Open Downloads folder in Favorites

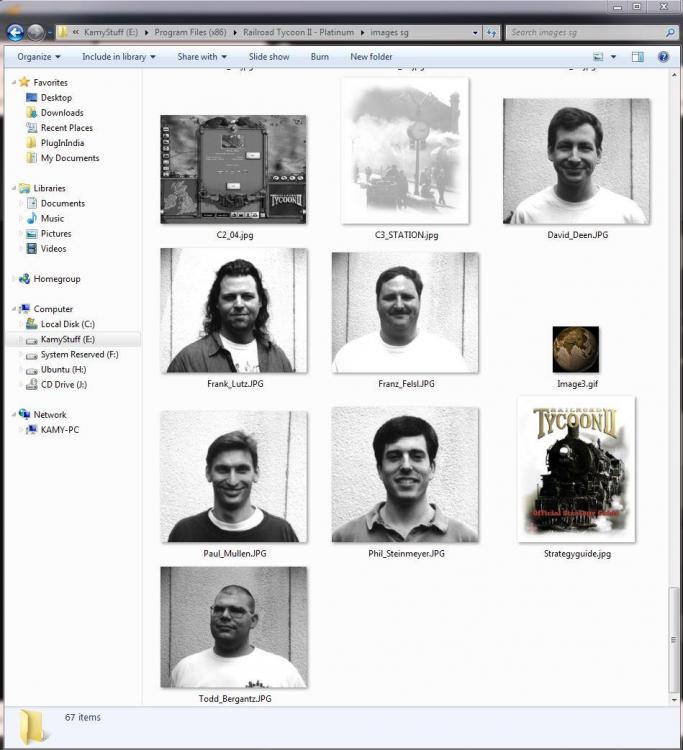[61, 113]
